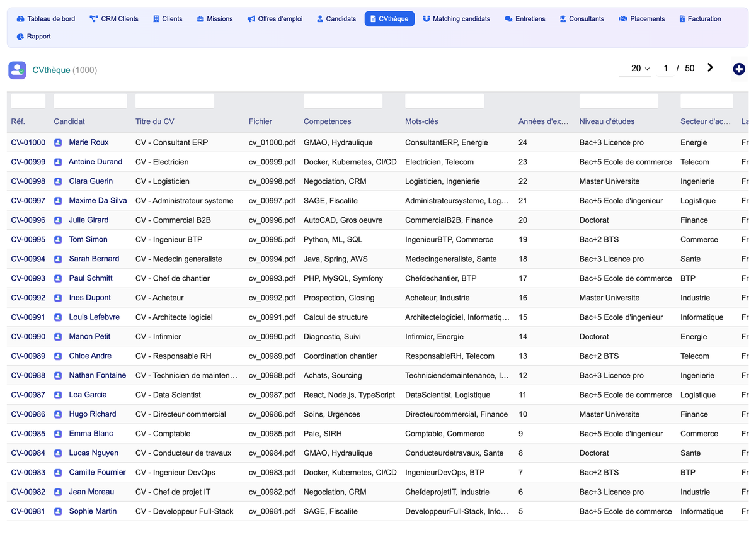Click candidate icon beside Camille Fournier
This screenshot has height=542, width=756.
point(58,473)
